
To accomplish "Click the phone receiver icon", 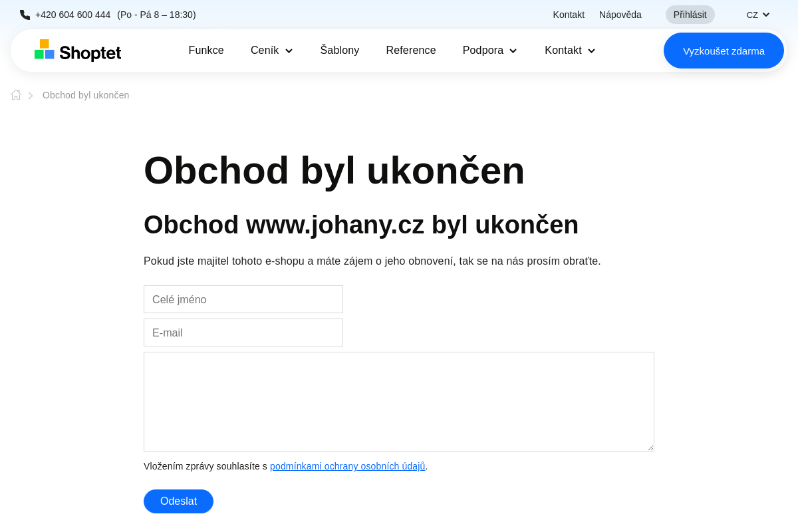I will point(25,14).
